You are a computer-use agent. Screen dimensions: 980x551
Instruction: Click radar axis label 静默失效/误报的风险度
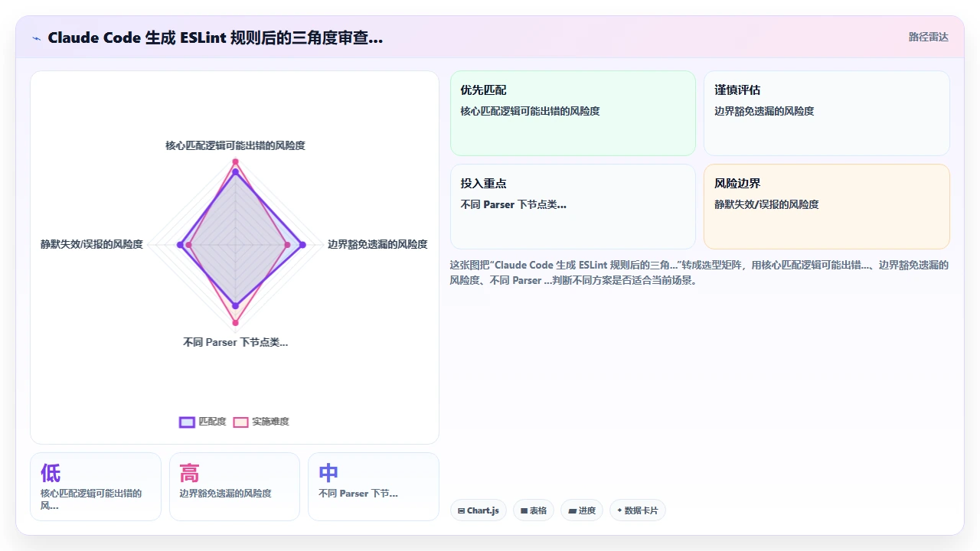(x=92, y=244)
